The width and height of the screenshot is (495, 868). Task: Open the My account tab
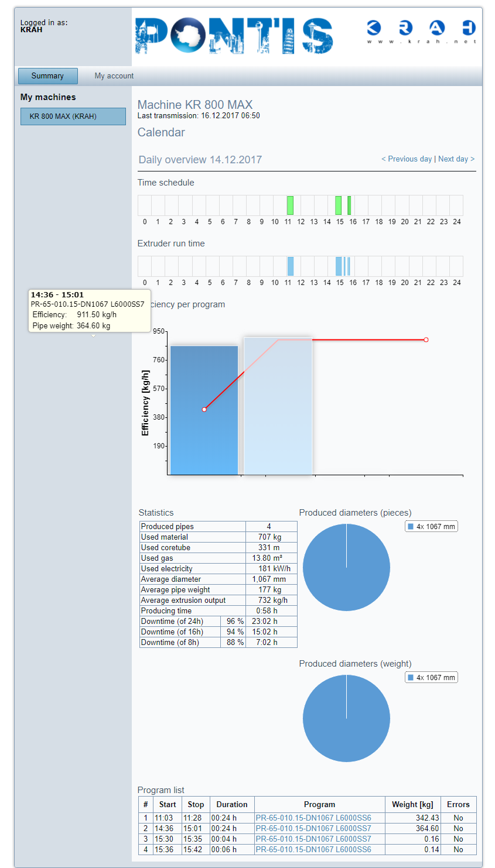coord(114,76)
